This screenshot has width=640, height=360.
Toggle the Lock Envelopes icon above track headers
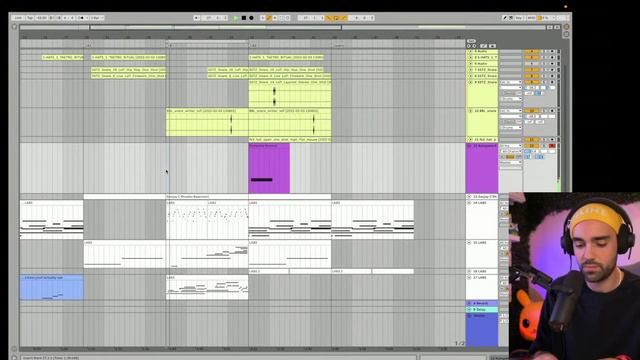pos(492,46)
